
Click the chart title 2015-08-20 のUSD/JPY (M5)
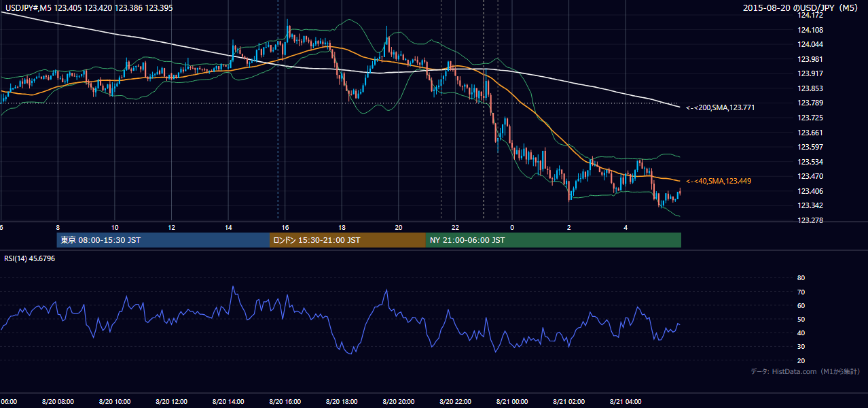point(801,7)
